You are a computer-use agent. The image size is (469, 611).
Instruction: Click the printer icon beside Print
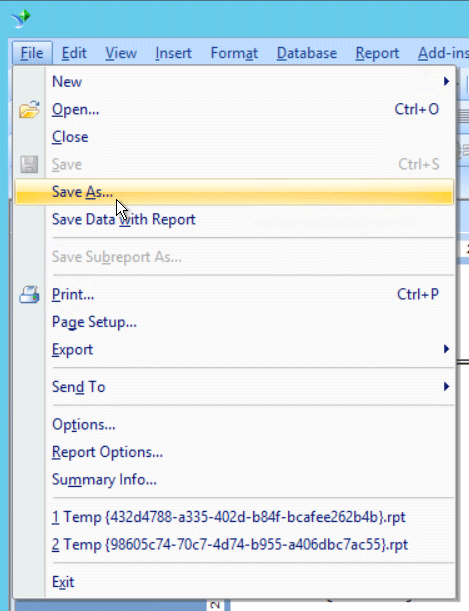tap(29, 295)
